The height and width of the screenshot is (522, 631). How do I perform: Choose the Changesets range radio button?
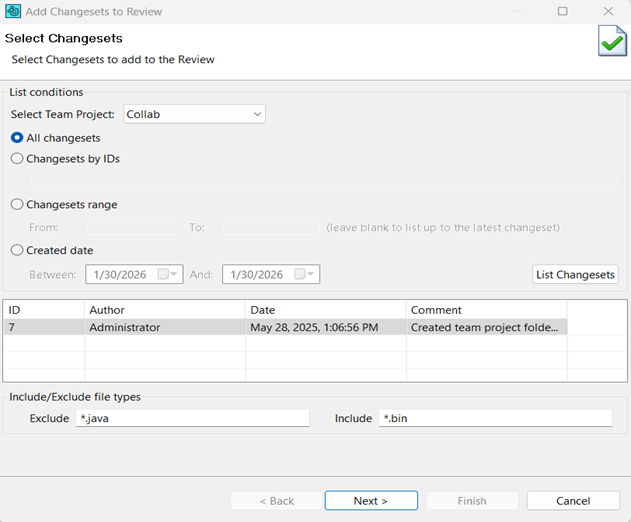tap(17, 204)
